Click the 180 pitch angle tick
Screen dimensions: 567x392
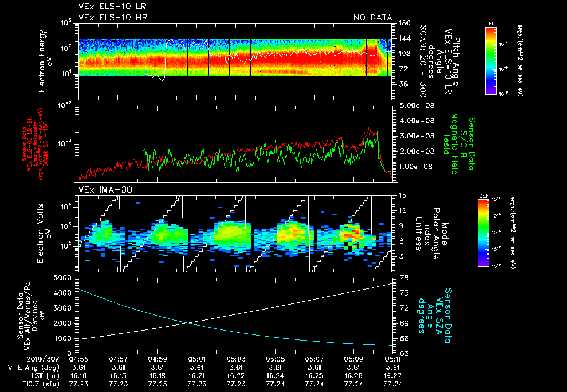coord(404,23)
